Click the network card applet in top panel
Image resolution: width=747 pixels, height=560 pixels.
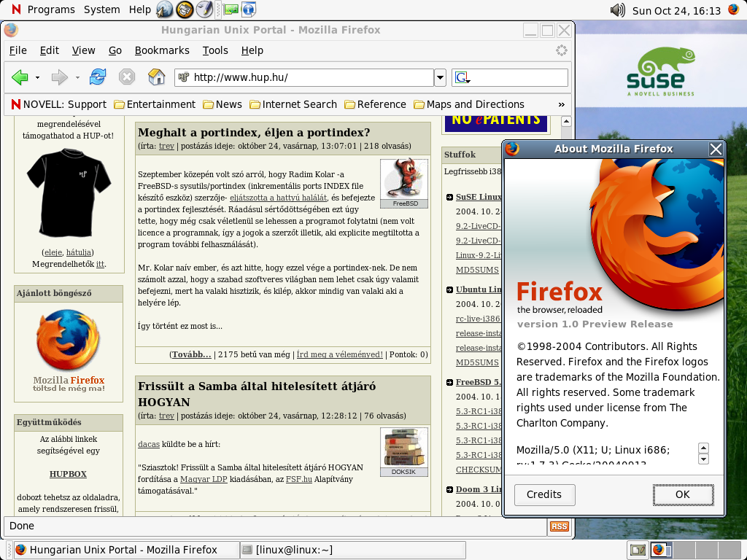pos(231,9)
